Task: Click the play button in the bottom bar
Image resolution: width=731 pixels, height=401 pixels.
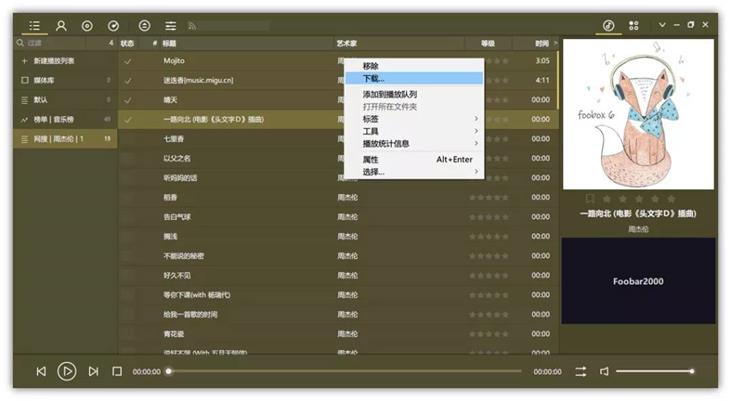Action: click(x=67, y=371)
